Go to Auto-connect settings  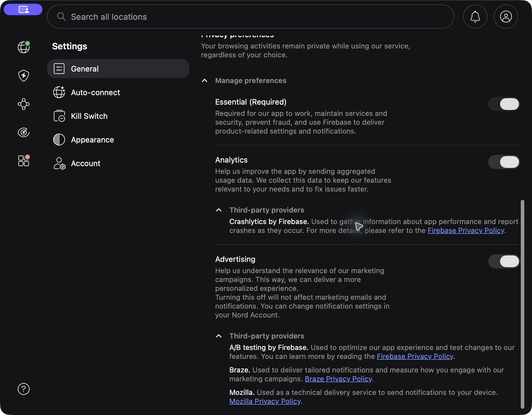(118, 92)
